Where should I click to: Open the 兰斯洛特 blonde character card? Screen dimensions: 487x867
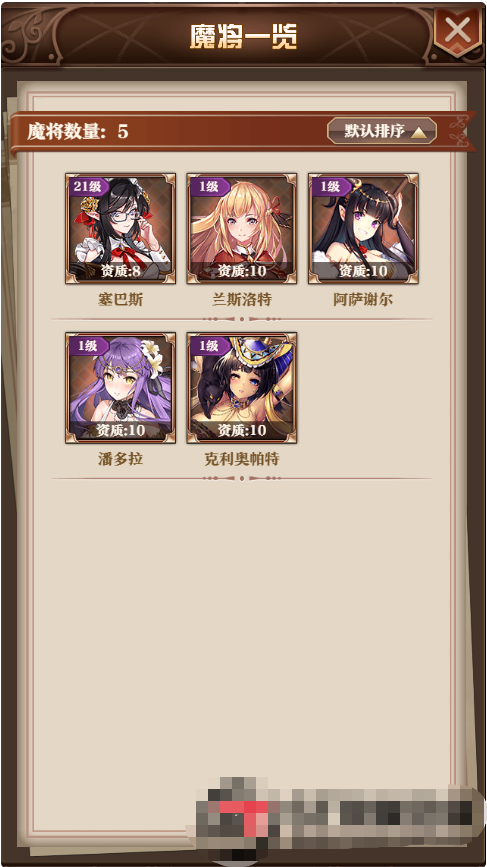point(242,228)
